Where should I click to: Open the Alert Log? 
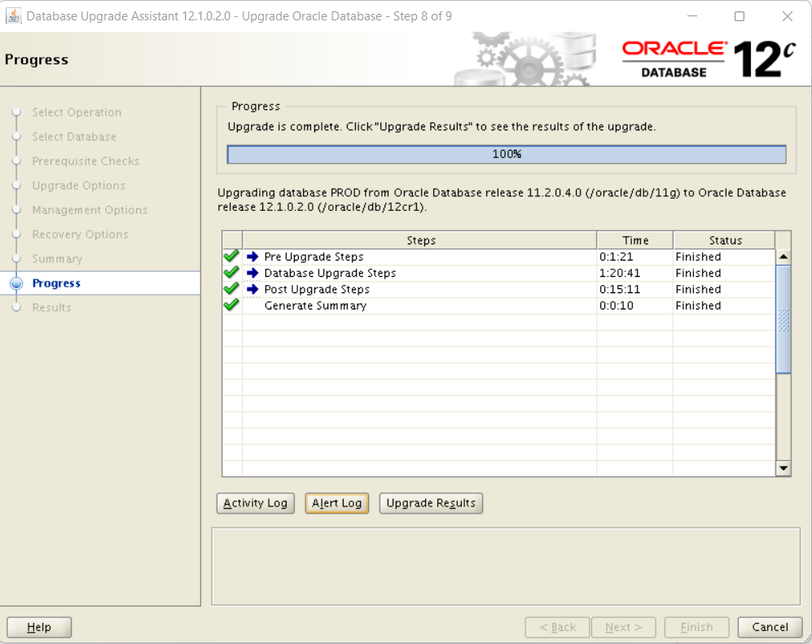[x=336, y=503]
